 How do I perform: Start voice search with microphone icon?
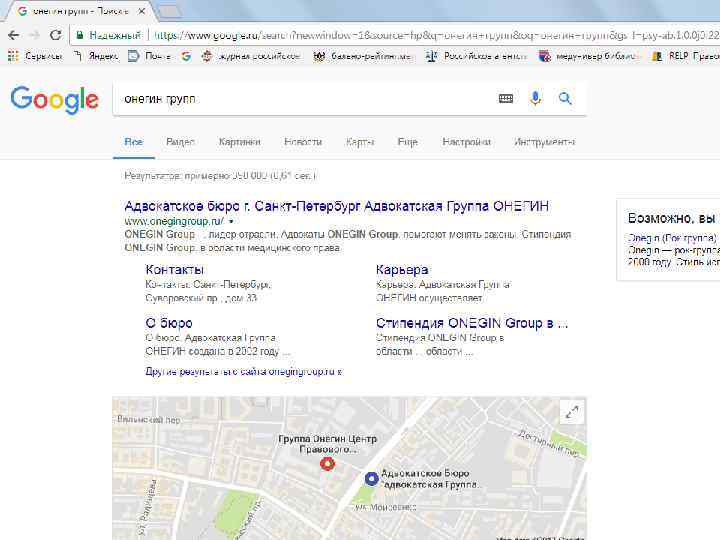pyautogui.click(x=535, y=98)
